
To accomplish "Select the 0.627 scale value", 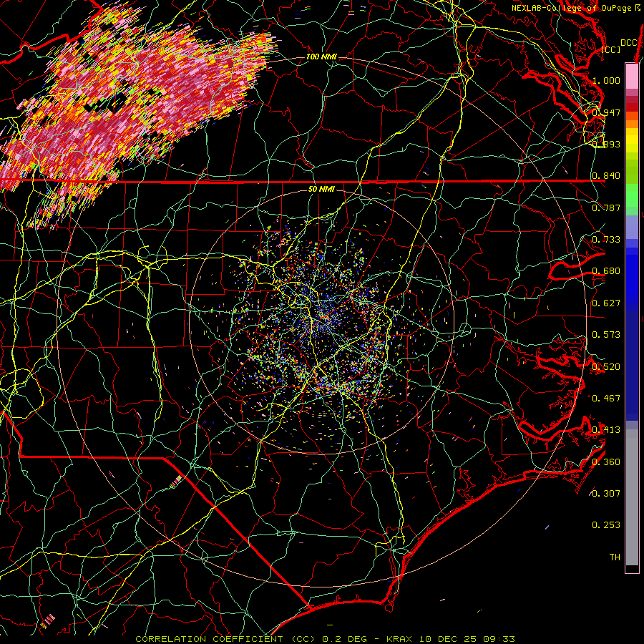I will tap(606, 303).
